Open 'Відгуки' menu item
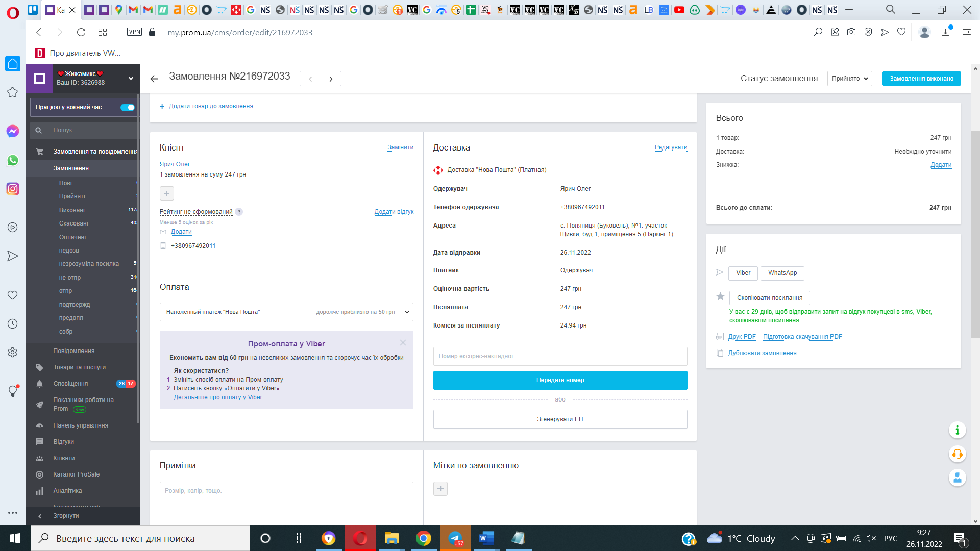The image size is (980, 551). pyautogui.click(x=63, y=442)
